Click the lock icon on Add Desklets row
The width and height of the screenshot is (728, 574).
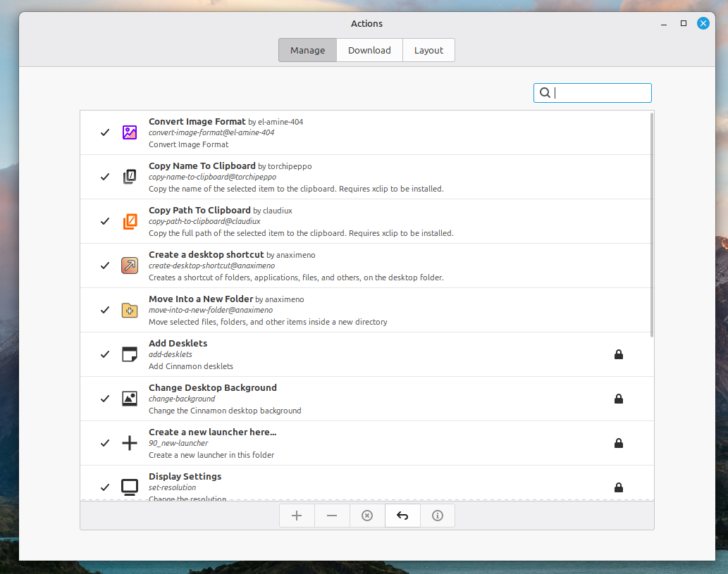pyautogui.click(x=619, y=354)
